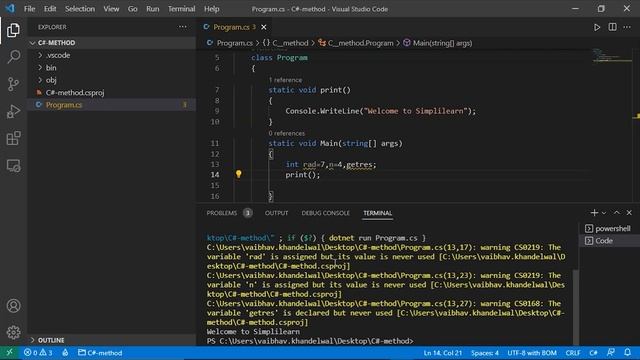Open the Selection menu

pyautogui.click(x=80, y=9)
